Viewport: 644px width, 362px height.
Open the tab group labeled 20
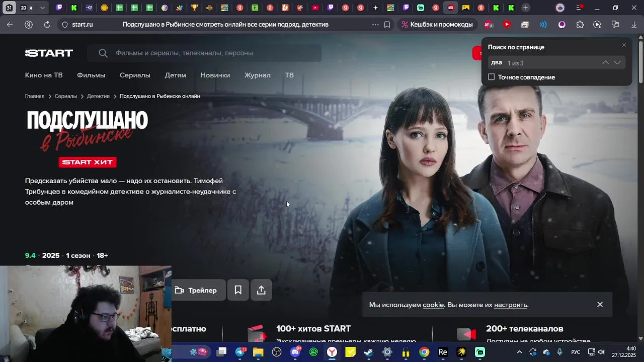[x=26, y=8]
